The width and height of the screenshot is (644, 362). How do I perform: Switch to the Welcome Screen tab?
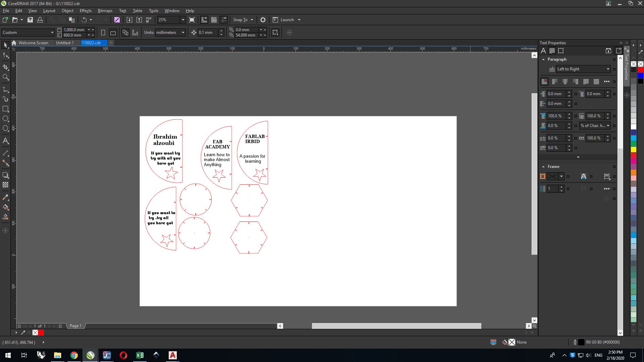point(30,43)
